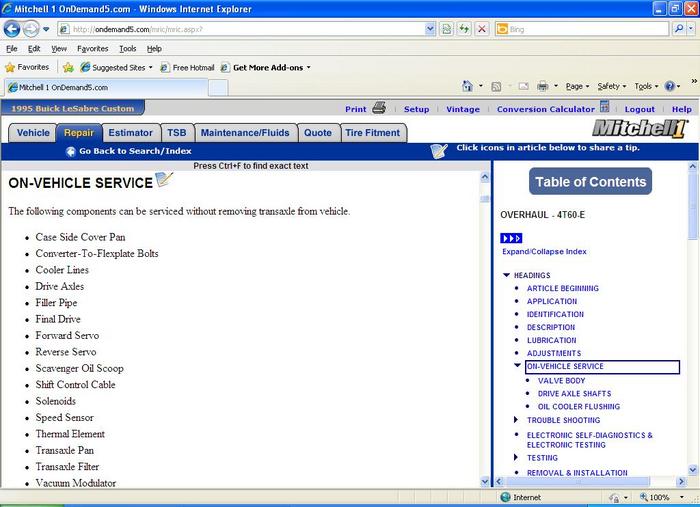Viewport: 700px width, 507px height.
Task: Click the Expand/Collapse Index arrows icon
Action: click(511, 238)
